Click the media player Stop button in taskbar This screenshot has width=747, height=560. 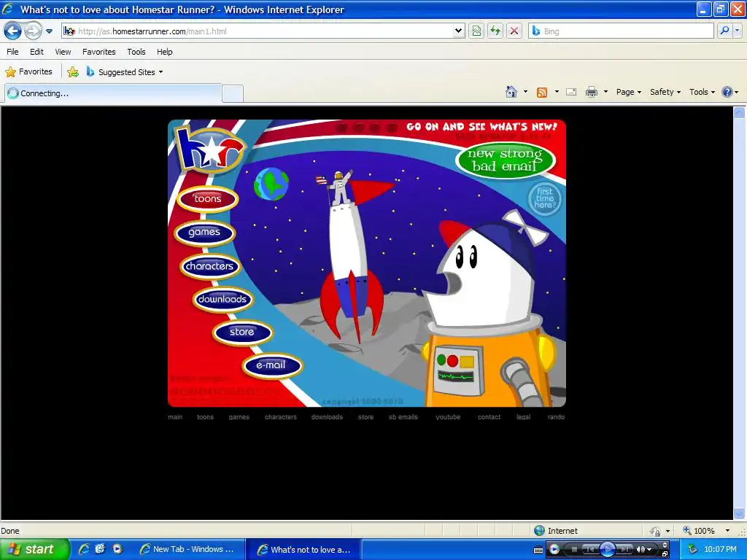(x=574, y=550)
